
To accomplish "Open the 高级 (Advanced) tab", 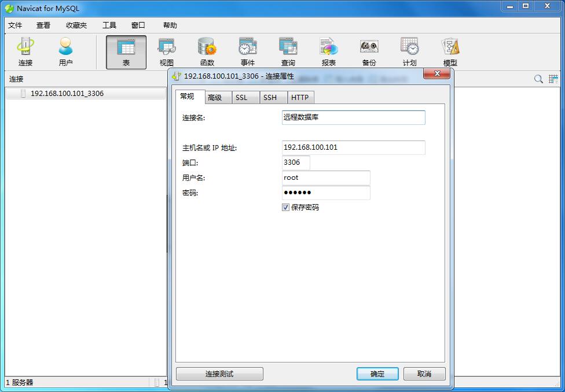I will click(x=217, y=97).
